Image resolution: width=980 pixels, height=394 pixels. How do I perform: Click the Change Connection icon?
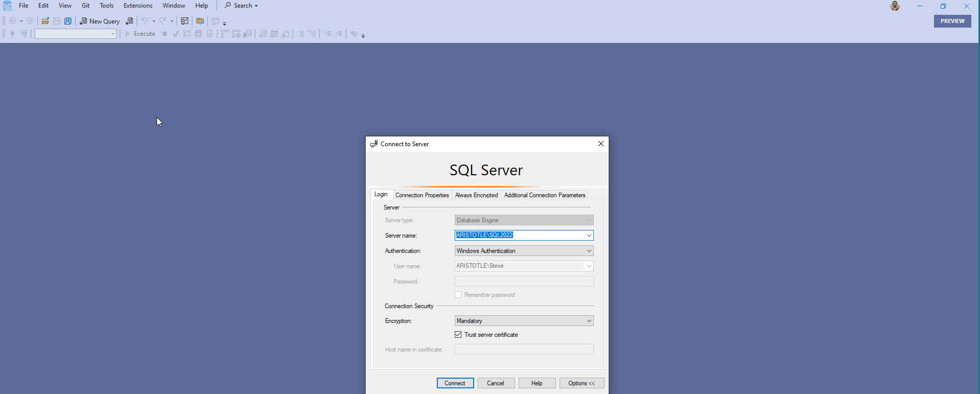pos(24,34)
